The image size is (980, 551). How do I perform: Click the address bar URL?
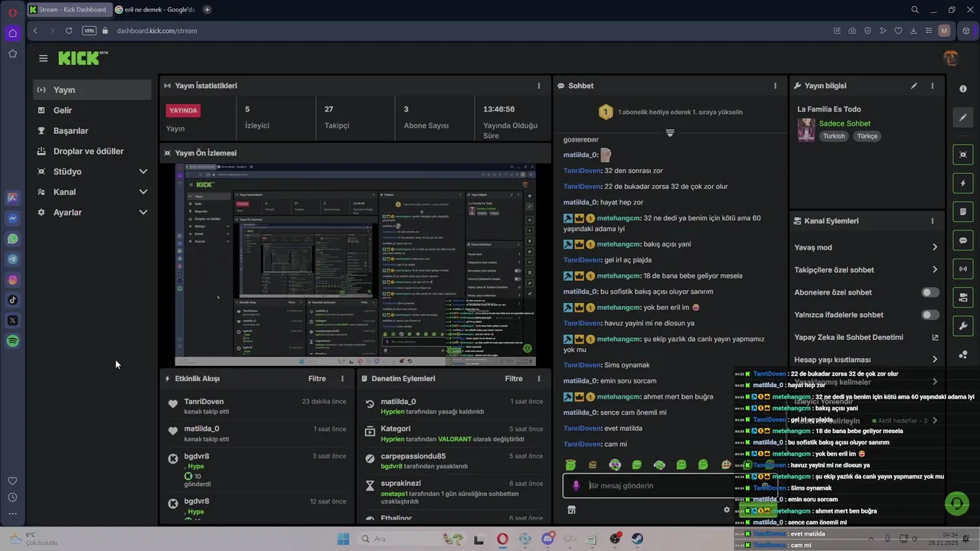[157, 31]
